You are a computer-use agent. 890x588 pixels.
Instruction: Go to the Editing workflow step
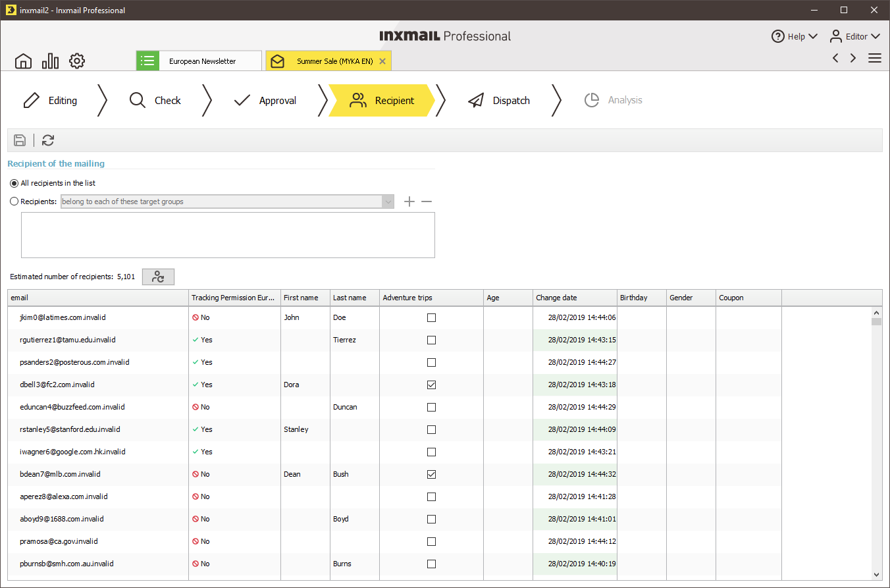[x=50, y=101]
